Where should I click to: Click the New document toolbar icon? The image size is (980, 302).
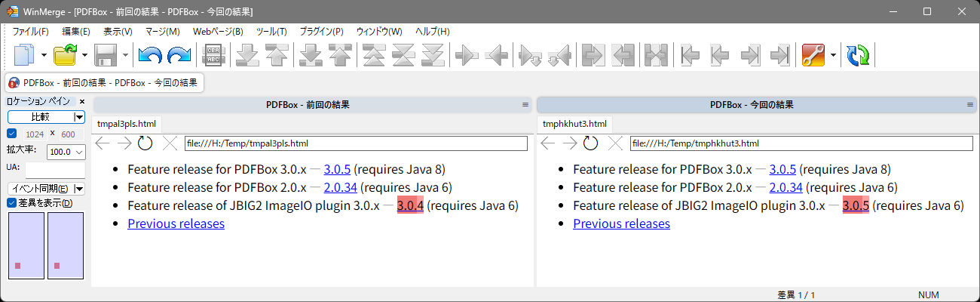tap(26, 55)
